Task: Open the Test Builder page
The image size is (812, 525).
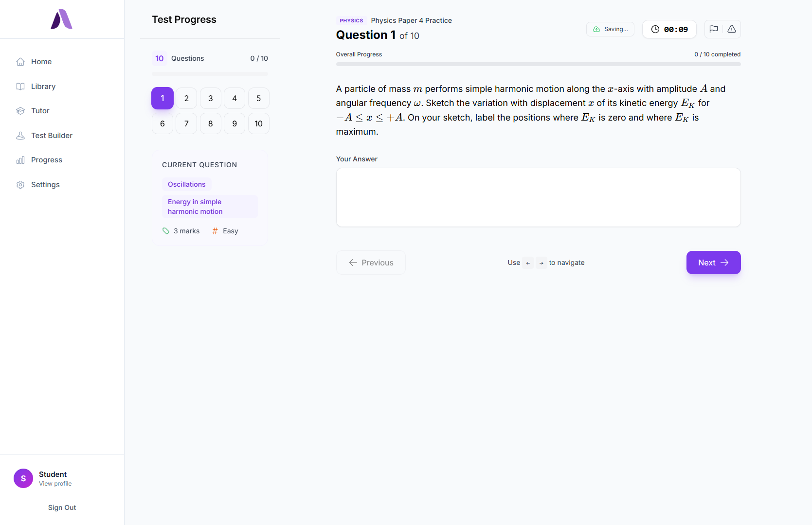Action: pyautogui.click(x=52, y=136)
